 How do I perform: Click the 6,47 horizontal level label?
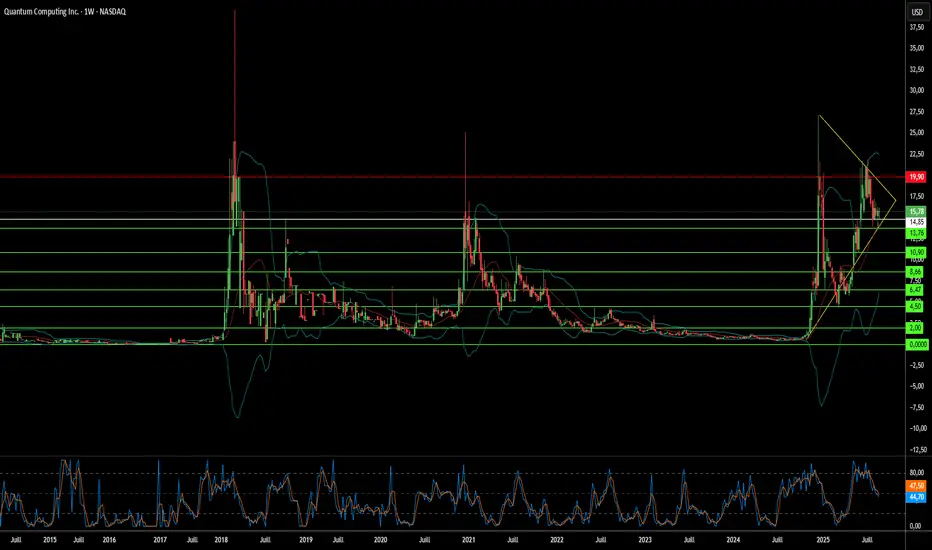[915, 290]
